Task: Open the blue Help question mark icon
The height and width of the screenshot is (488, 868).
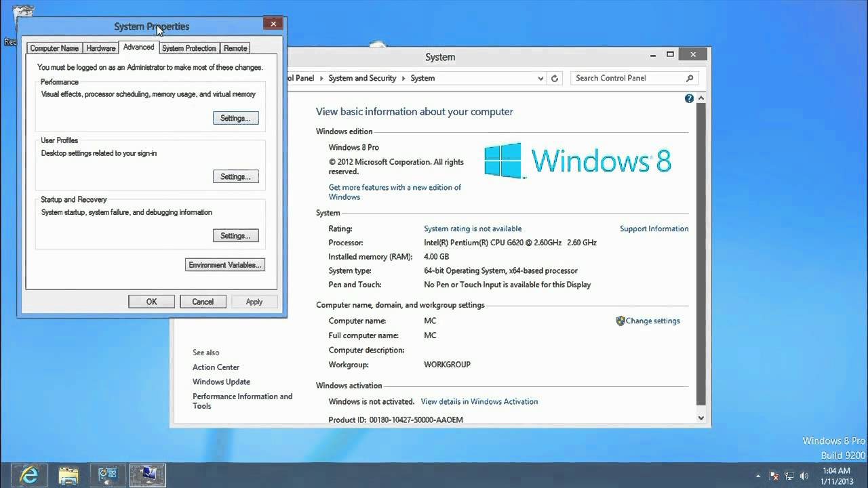Action: point(689,99)
